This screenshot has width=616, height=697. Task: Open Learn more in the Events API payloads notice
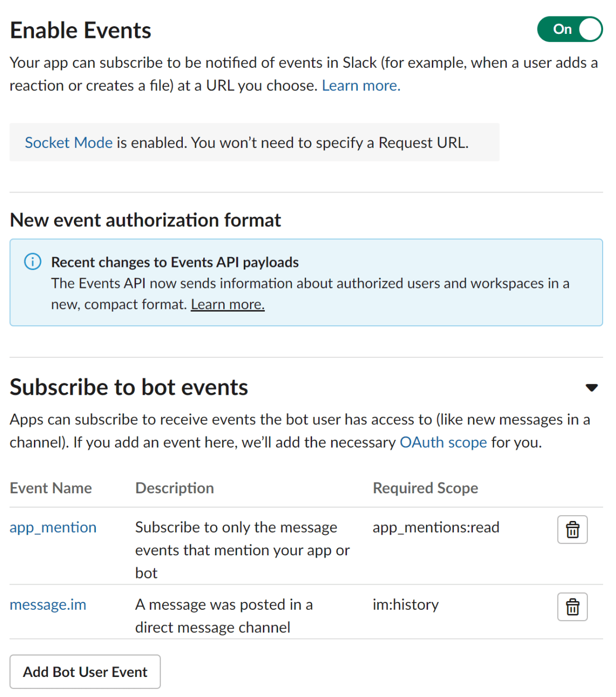(228, 304)
